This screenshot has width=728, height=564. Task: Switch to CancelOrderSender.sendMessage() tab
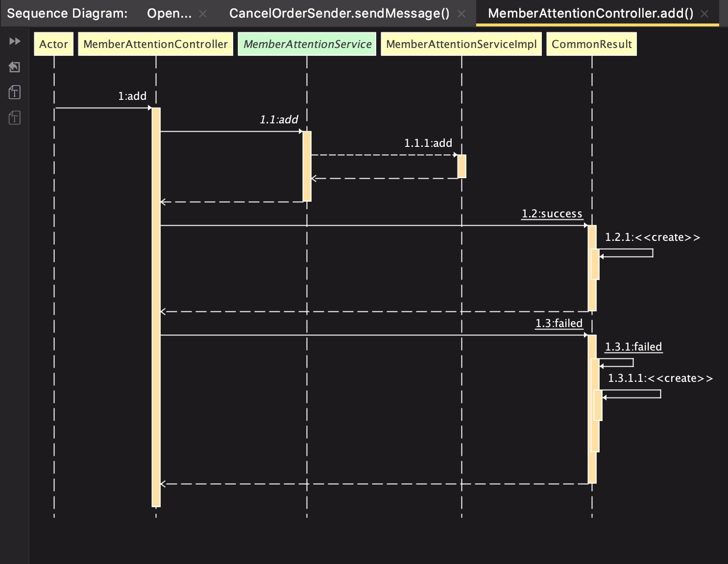click(x=339, y=13)
